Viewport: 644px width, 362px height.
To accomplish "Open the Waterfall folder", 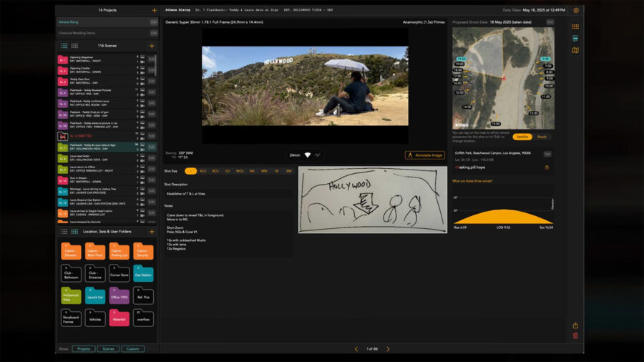I will pos(119,318).
